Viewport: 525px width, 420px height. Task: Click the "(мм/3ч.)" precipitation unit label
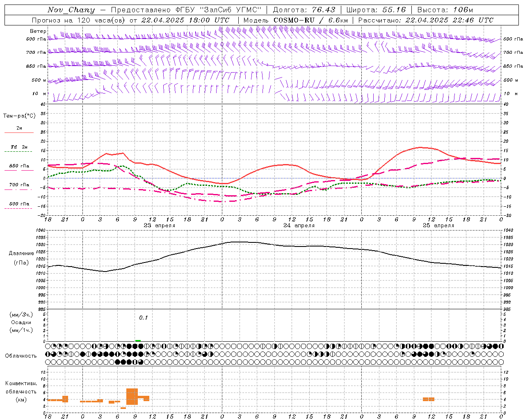pyautogui.click(x=21, y=315)
